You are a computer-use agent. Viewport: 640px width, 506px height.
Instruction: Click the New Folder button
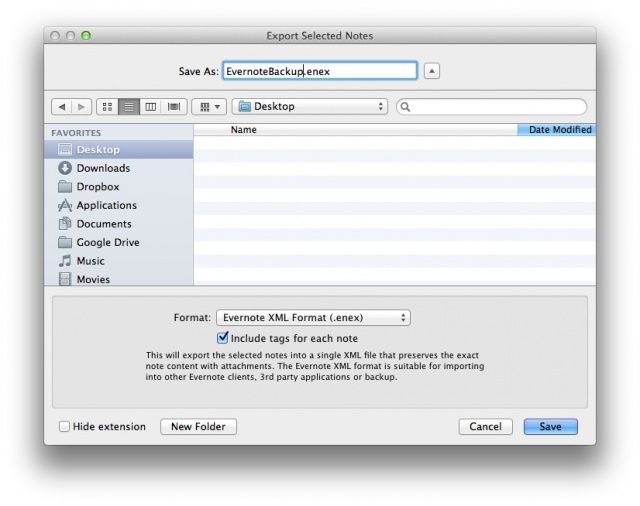[198, 426]
